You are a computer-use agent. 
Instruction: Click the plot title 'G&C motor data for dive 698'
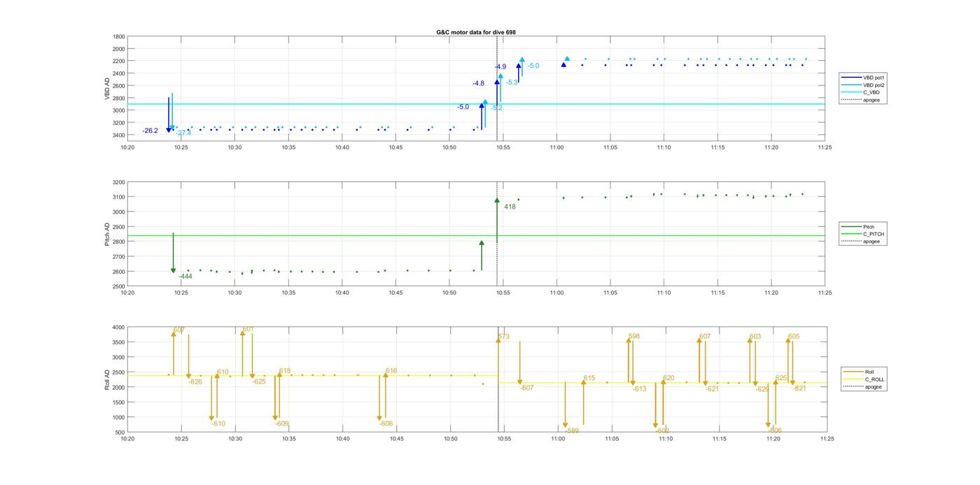coord(476,32)
